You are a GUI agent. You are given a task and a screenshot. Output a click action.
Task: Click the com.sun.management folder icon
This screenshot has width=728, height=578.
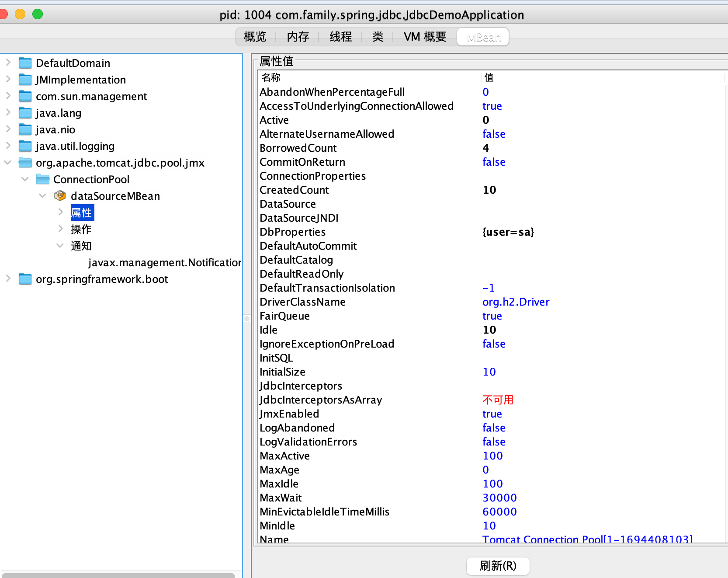point(25,96)
